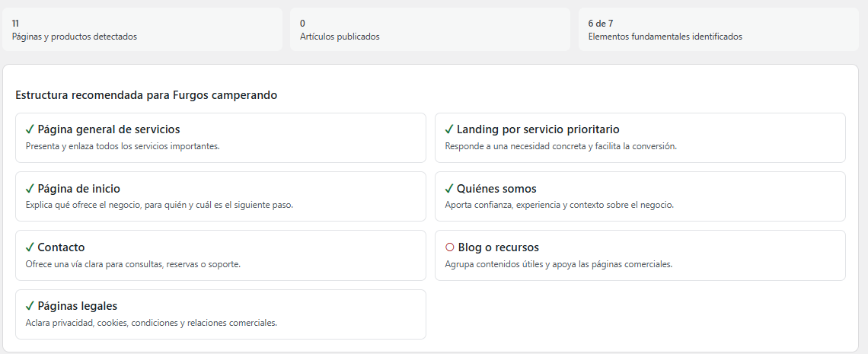Click description starting 'Agrupa contenidos útiles'
868x354 pixels.
pyautogui.click(x=559, y=264)
